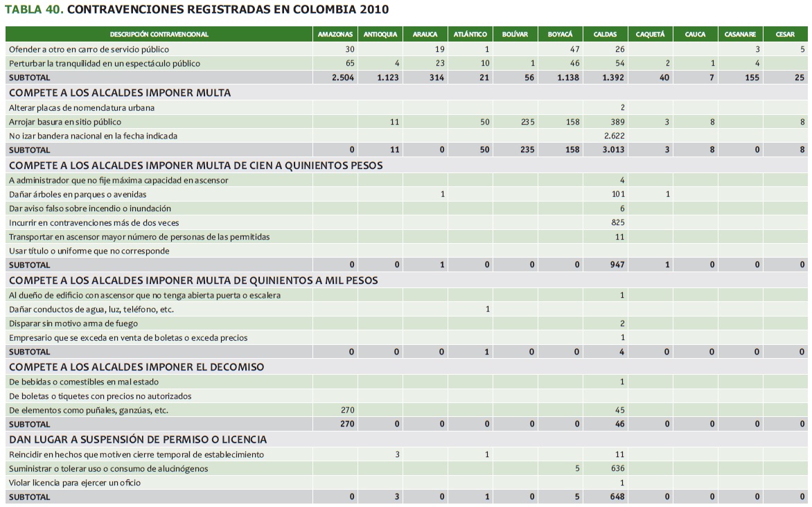Click the 'DAN LUGAR A SUSPENSIÓN' section heading

pos(138,440)
